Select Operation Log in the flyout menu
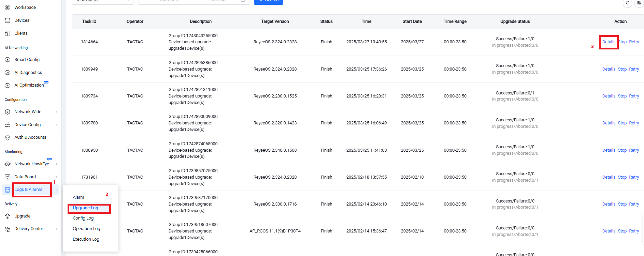 coord(86,229)
